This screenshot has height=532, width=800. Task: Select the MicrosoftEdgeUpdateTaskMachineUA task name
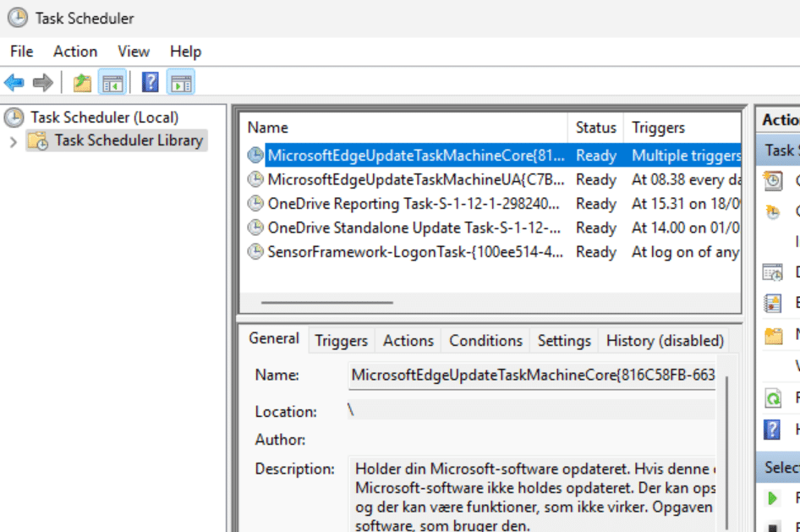tap(416, 179)
